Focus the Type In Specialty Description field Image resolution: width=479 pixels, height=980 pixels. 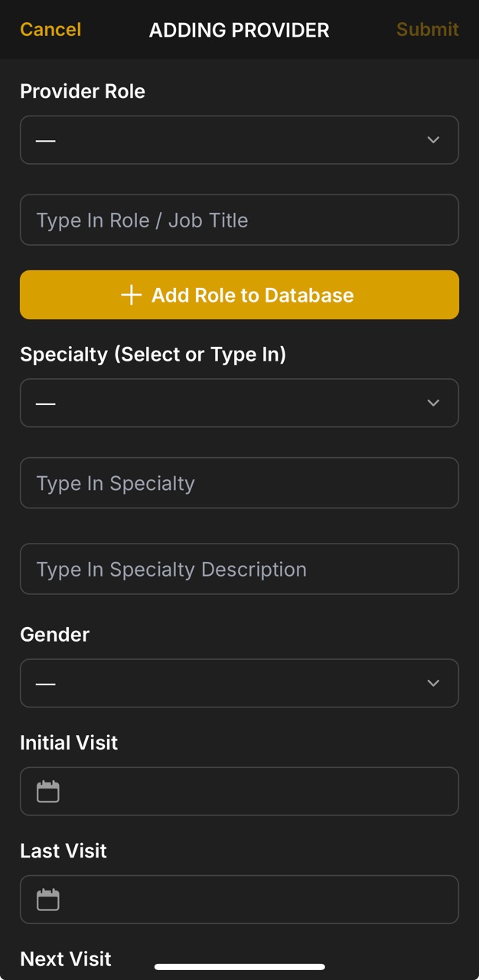coord(239,569)
